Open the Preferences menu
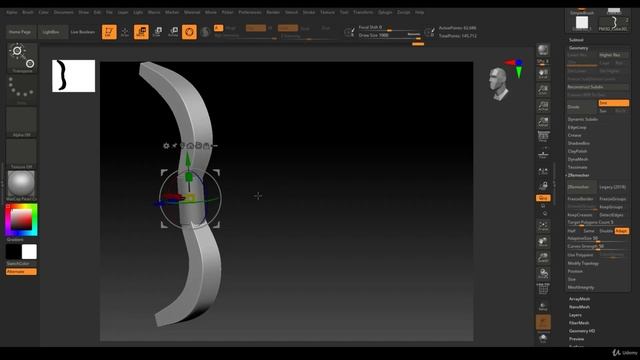640x360 pixels. coord(250,12)
